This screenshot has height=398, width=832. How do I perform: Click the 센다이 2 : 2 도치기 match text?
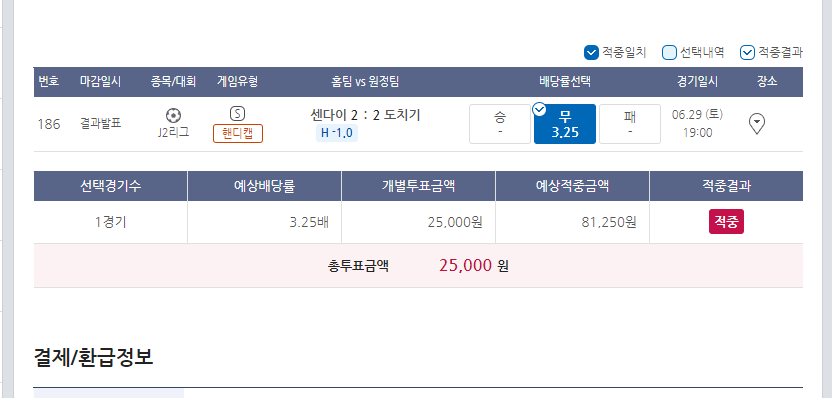(x=365, y=115)
